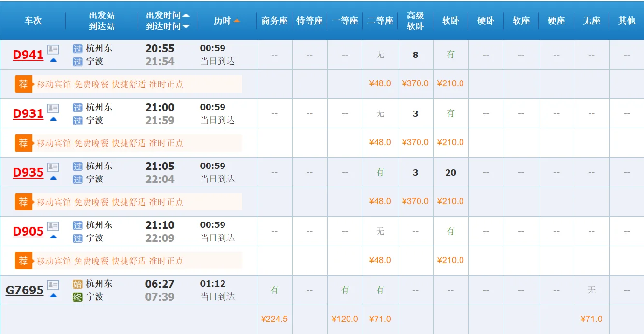Image resolution: width=644 pixels, height=334 pixels.
Task: Collapse D935's expanded details arrow
Action: [53, 178]
